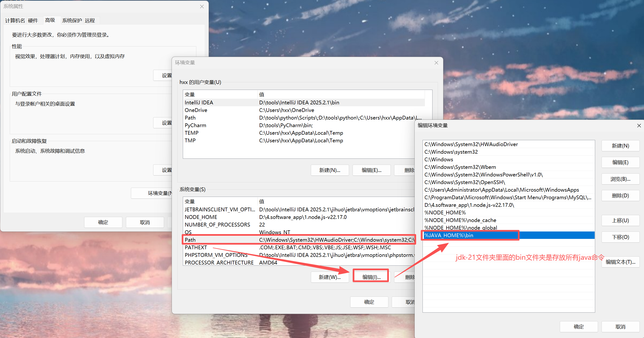Move entry down with 下移(O)
Screen dimensions: 644x338
(620, 237)
